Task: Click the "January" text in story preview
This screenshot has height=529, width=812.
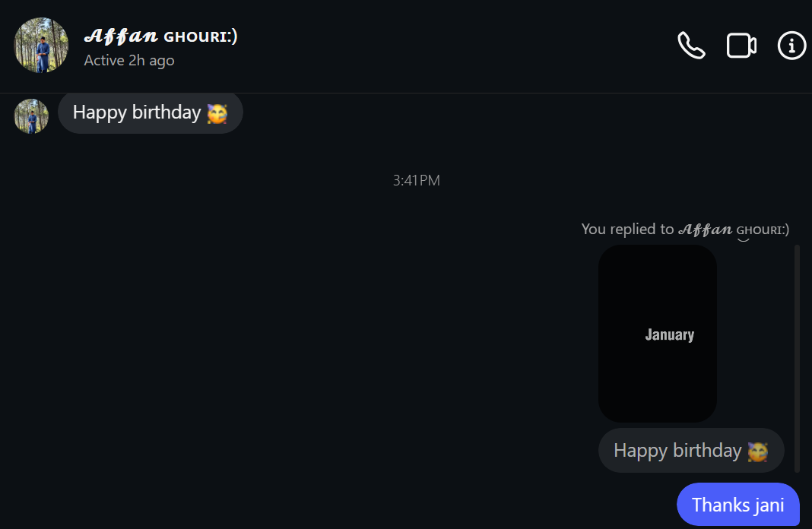Action: coord(669,334)
